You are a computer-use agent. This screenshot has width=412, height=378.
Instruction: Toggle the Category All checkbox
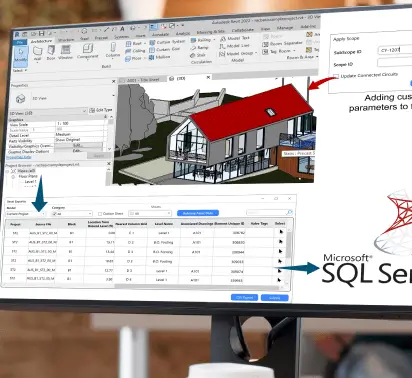click(x=55, y=214)
